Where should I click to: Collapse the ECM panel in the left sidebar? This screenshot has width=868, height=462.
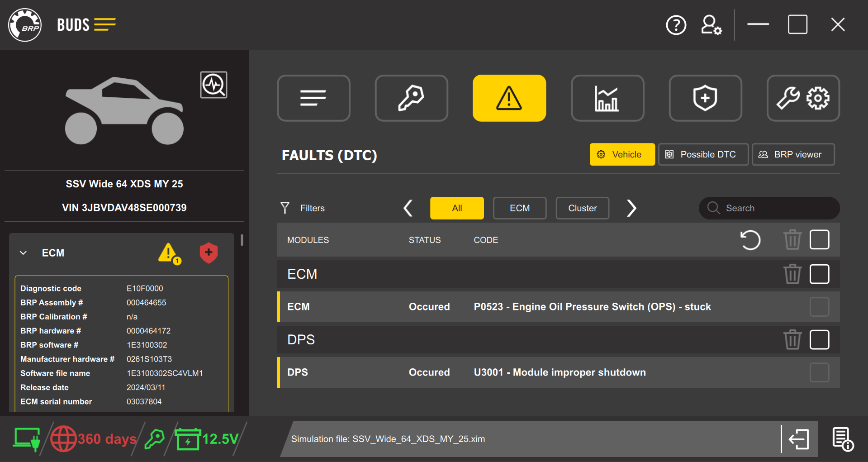click(x=23, y=253)
